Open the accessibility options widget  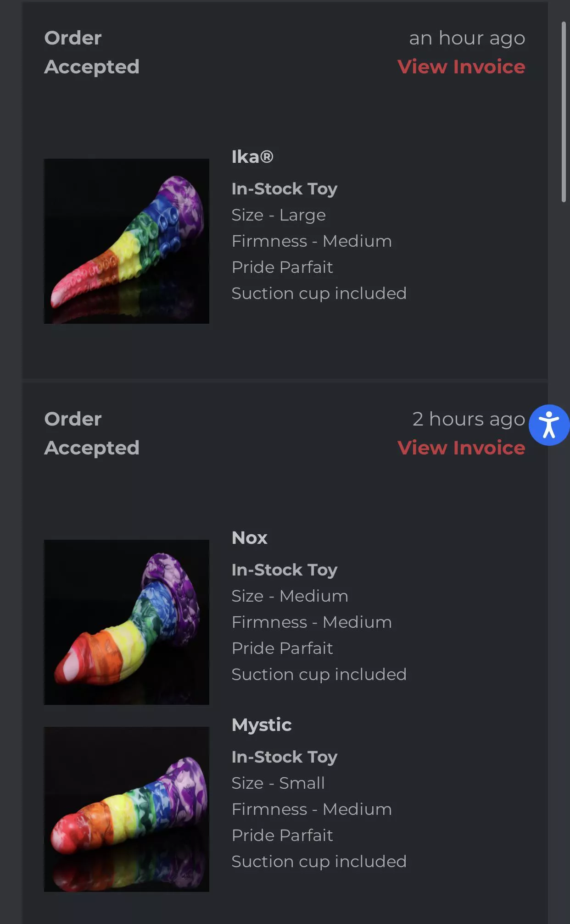[x=549, y=425]
